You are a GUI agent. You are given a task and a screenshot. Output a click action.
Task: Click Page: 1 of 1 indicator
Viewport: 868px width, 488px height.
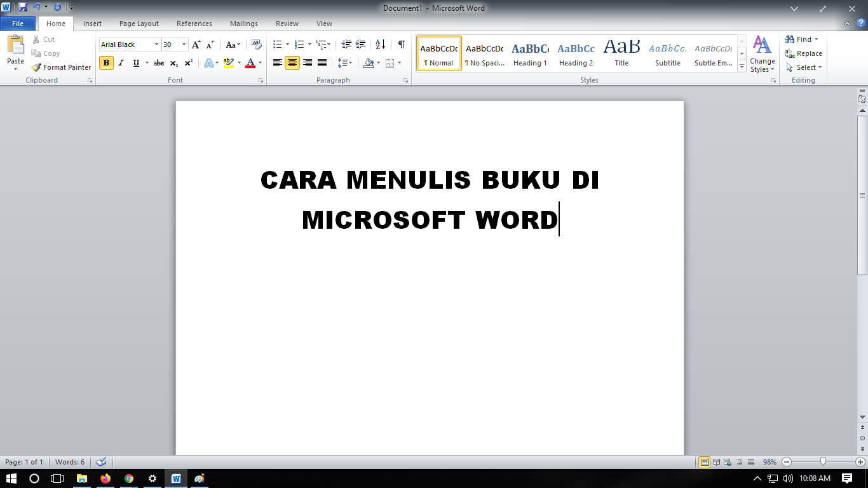[x=24, y=462]
